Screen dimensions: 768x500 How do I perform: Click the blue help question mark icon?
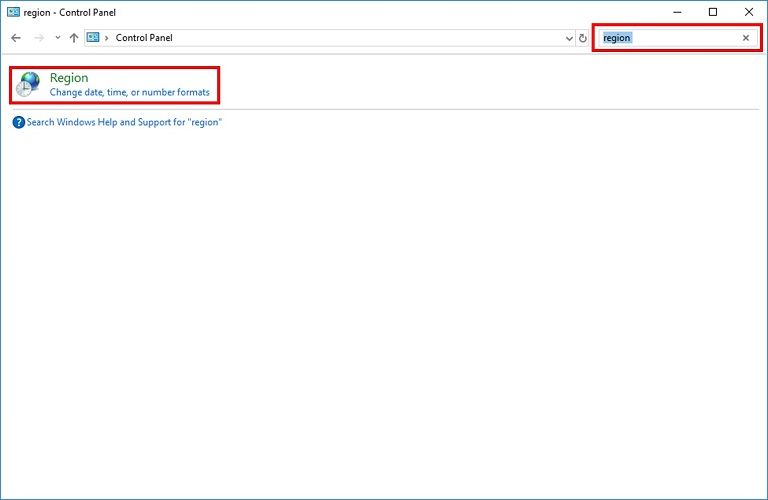(18, 122)
